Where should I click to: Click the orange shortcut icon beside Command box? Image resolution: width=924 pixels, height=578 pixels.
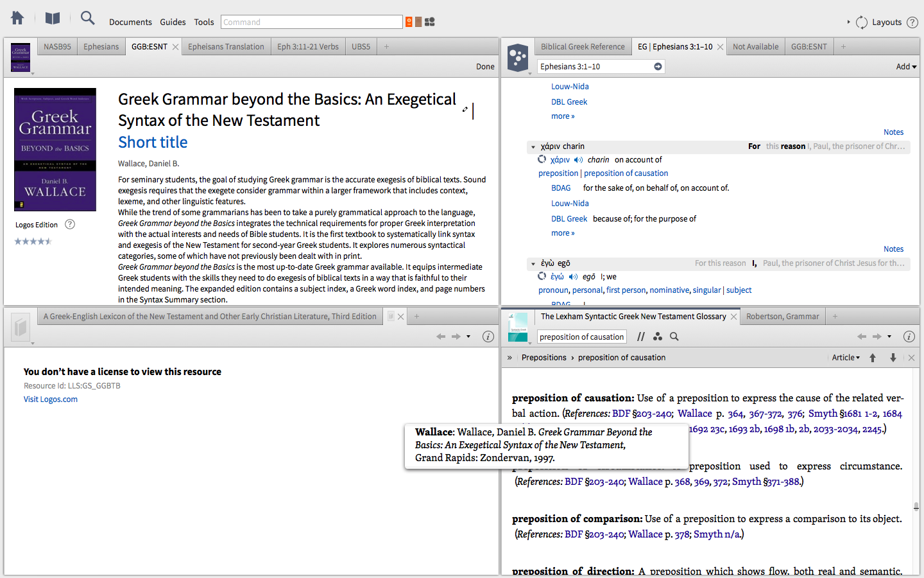coord(409,22)
